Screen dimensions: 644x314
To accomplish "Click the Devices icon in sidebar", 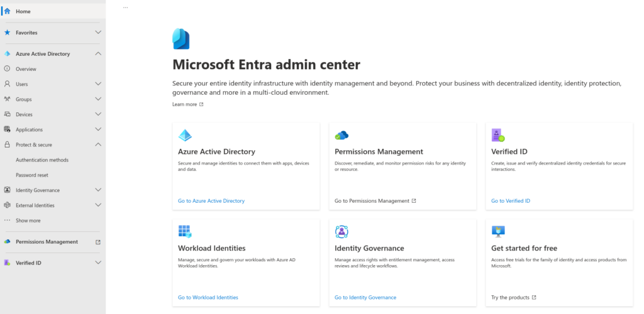I will pos(7,114).
